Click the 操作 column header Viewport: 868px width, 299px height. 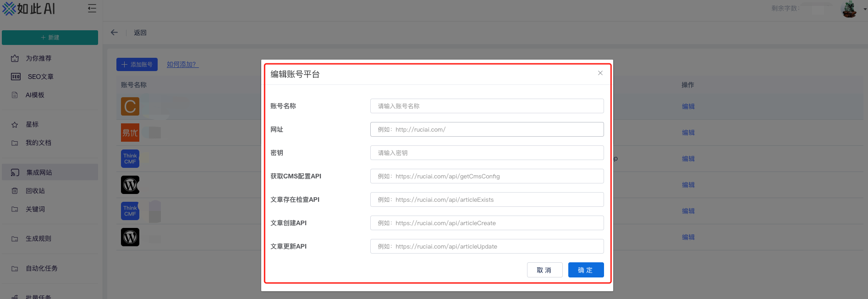click(x=688, y=85)
